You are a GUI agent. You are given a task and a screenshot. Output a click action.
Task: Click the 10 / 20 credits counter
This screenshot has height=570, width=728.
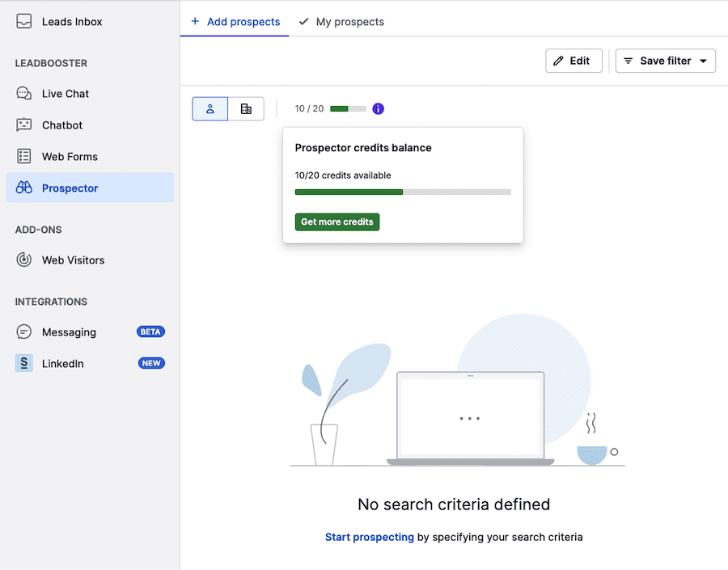pos(309,108)
